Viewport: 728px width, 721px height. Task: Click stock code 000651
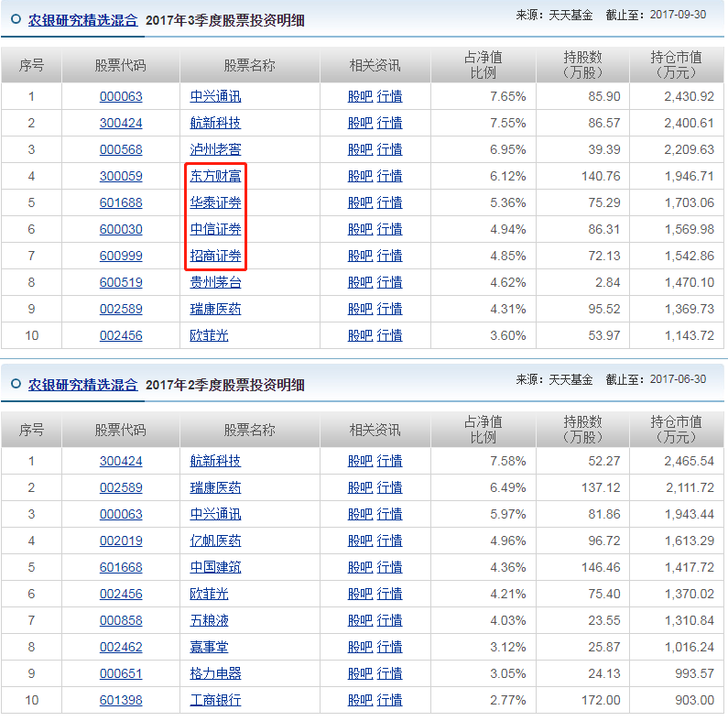pyautogui.click(x=121, y=673)
